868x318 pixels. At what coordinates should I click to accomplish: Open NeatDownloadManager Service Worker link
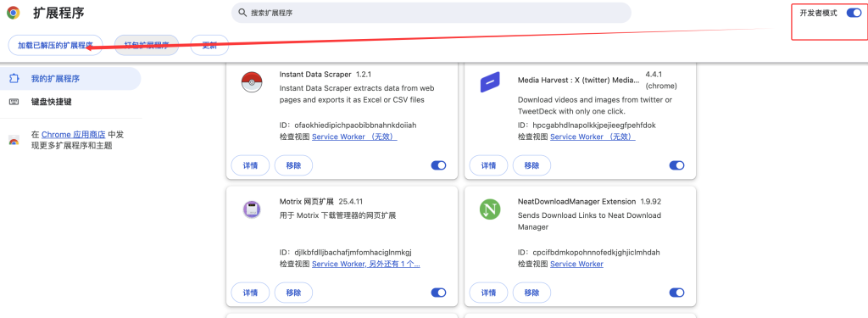(x=576, y=265)
